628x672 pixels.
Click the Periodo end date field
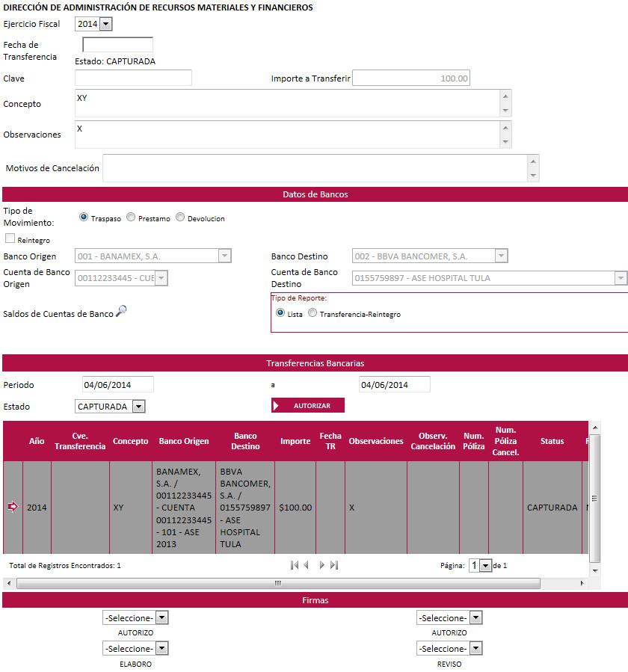pos(395,384)
